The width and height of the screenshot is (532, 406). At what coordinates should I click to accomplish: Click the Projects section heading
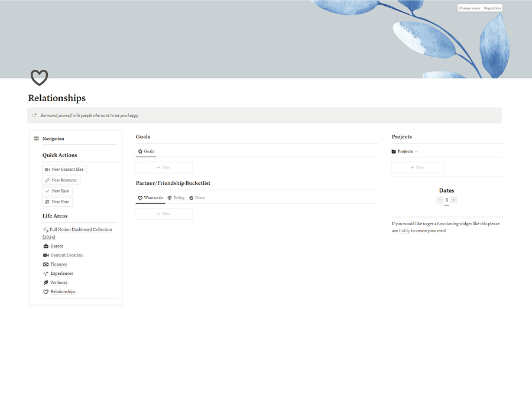(402, 137)
